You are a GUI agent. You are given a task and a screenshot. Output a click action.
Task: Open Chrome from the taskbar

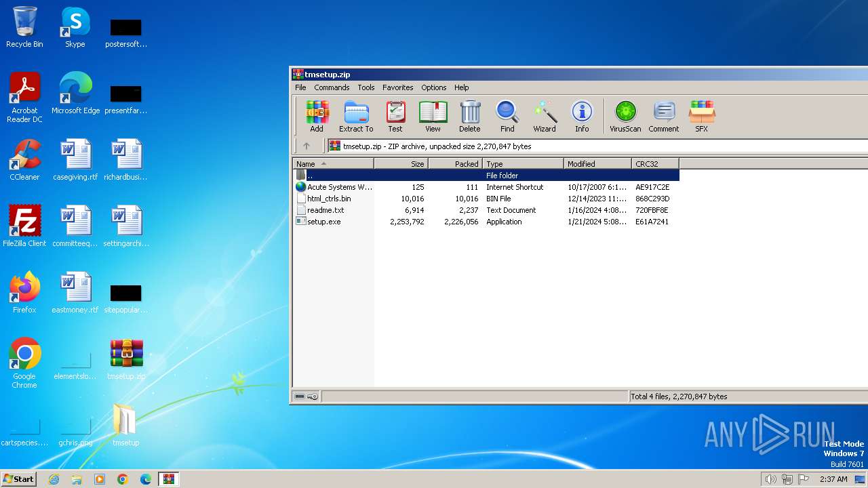point(123,479)
